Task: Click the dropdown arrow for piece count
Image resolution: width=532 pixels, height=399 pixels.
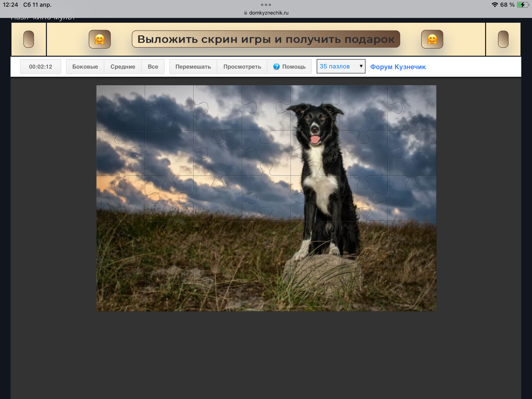Action: [x=361, y=66]
